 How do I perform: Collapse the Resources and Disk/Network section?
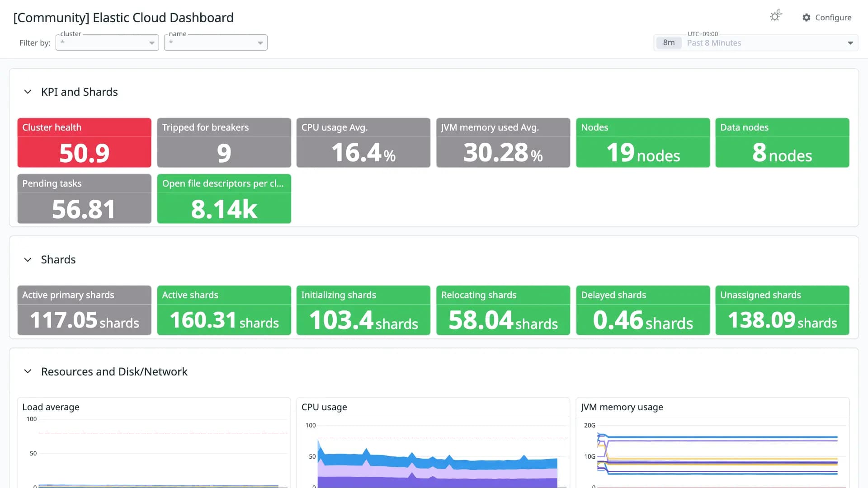coord(28,371)
